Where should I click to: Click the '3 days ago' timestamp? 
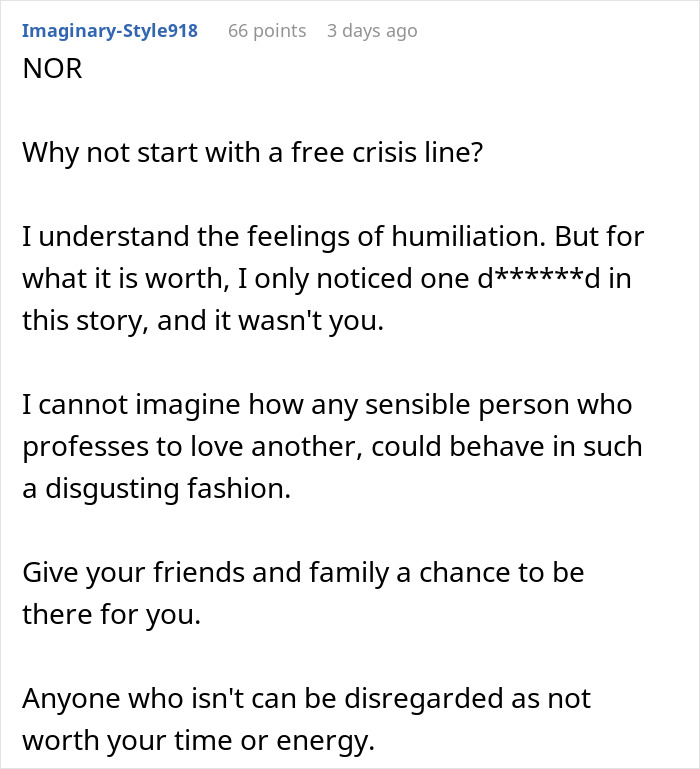coord(372,31)
